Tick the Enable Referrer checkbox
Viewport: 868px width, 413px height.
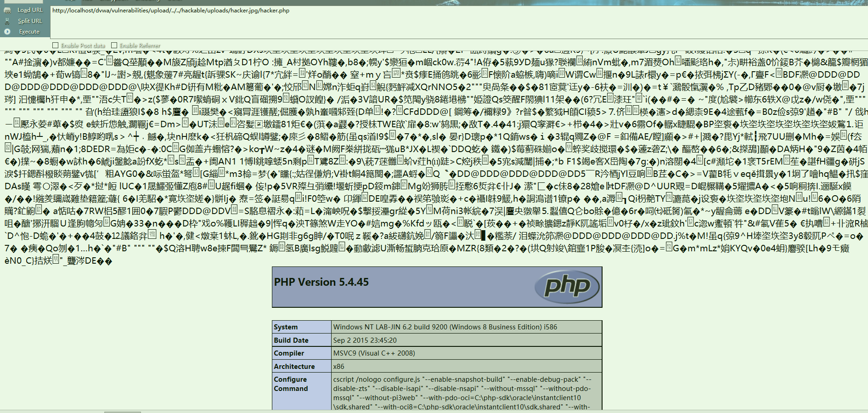114,45
